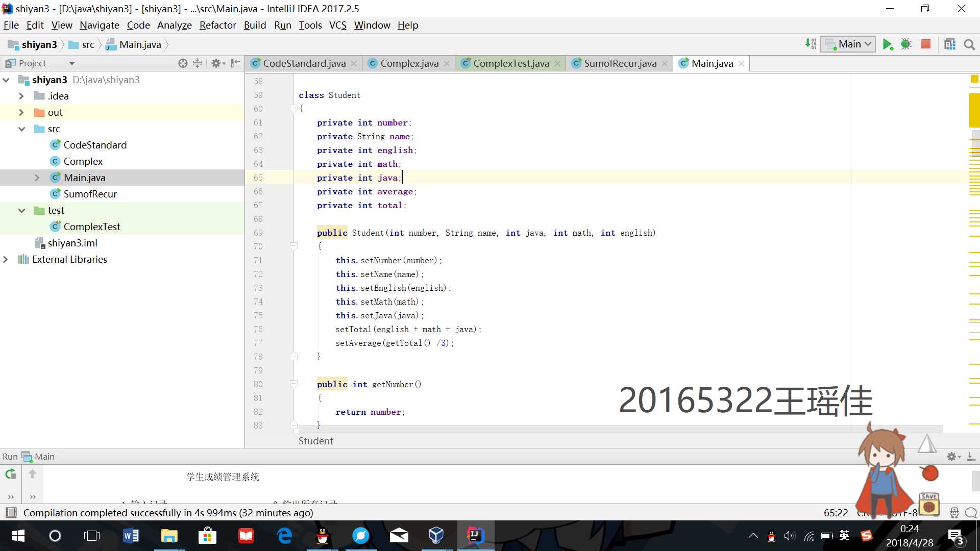This screenshot has width=980, height=551.
Task: Toggle the Project view settings gear
Action: (217, 63)
